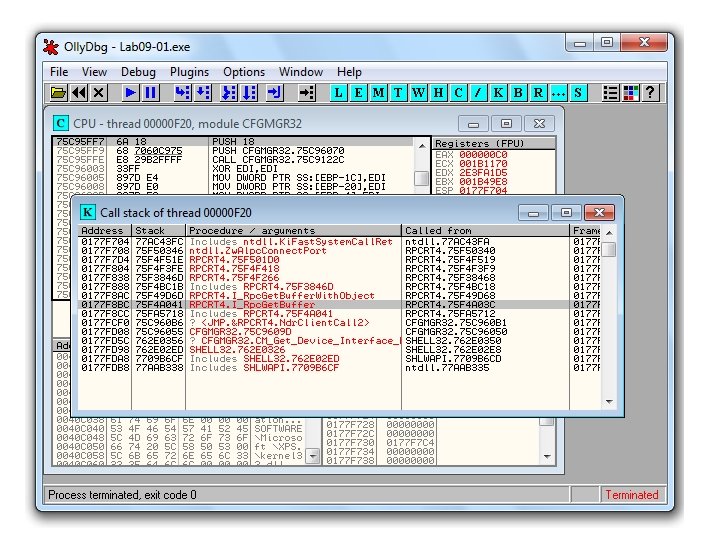Screen dimensions: 720x540
Task: Select row Includes SHLWAPI.7709B6CF
Action: pos(340,368)
